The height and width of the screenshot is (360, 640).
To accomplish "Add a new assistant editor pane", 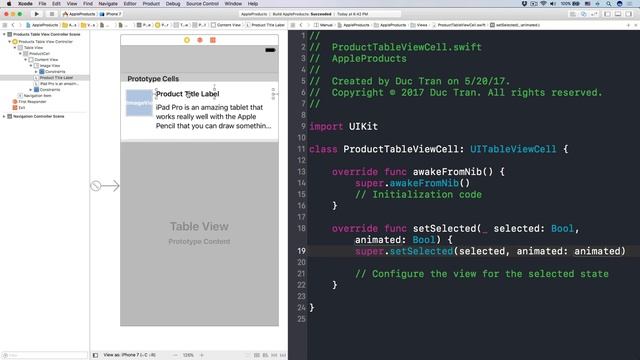I will click(628, 25).
